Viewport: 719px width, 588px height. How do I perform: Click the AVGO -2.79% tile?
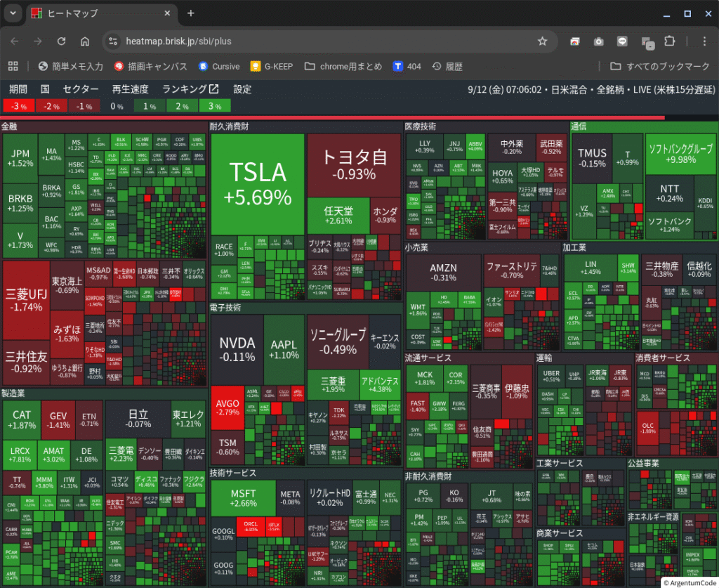click(x=227, y=407)
